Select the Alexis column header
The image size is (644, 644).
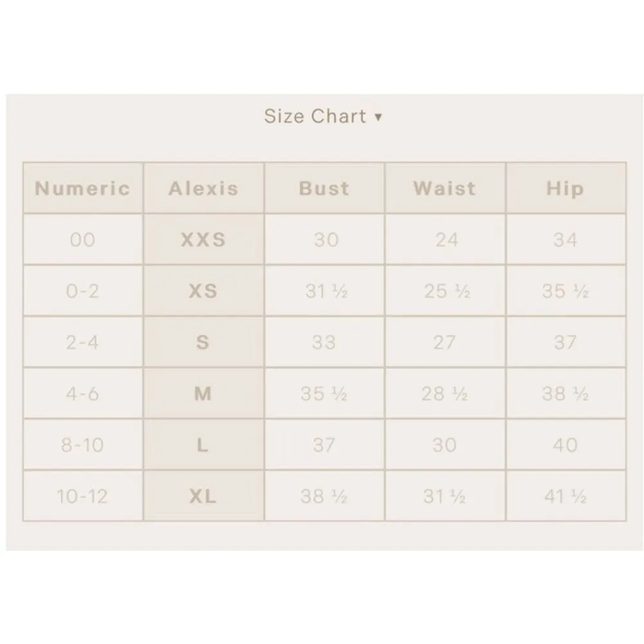tap(204, 189)
